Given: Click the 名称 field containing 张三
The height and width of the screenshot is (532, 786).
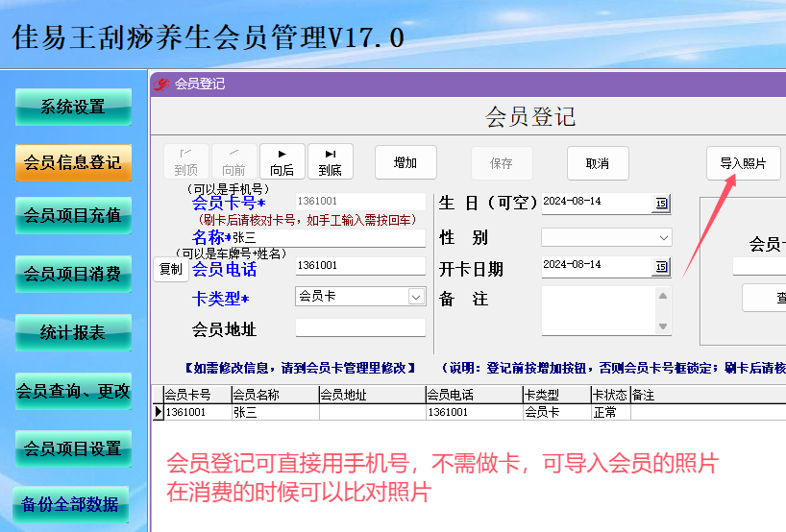Looking at the screenshot, I should [329, 237].
